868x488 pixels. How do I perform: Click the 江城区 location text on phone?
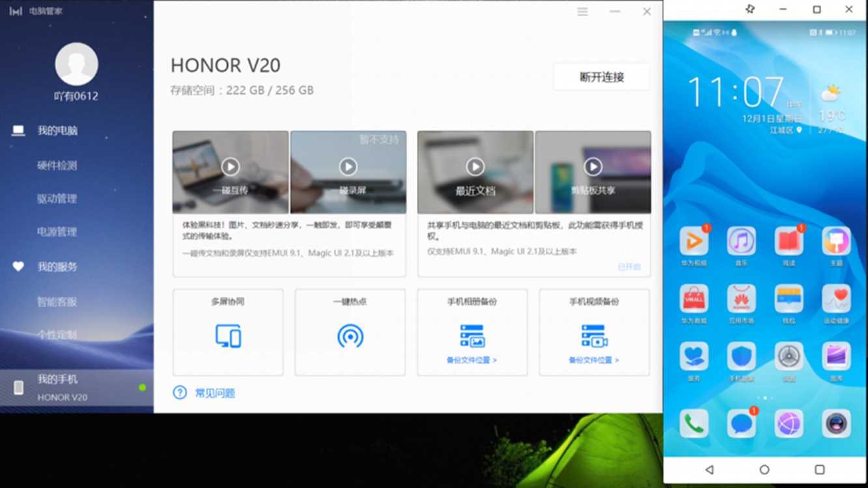point(781,130)
